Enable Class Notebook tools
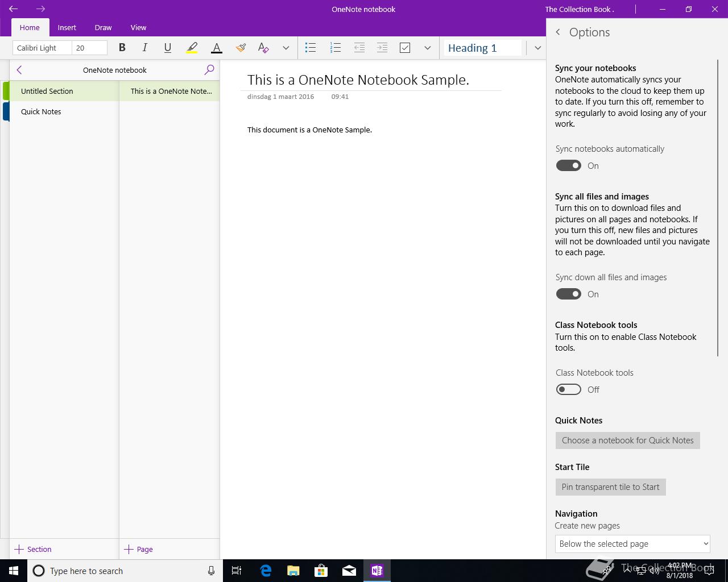 [x=568, y=389]
